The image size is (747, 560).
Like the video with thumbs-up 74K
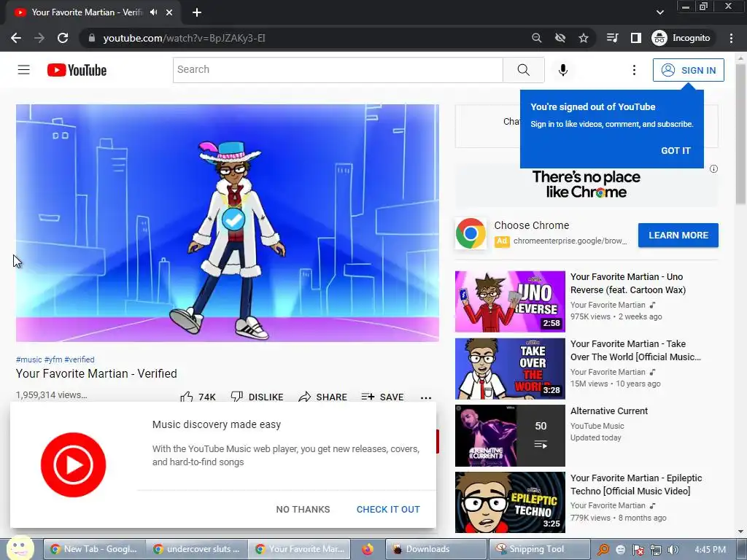click(198, 397)
